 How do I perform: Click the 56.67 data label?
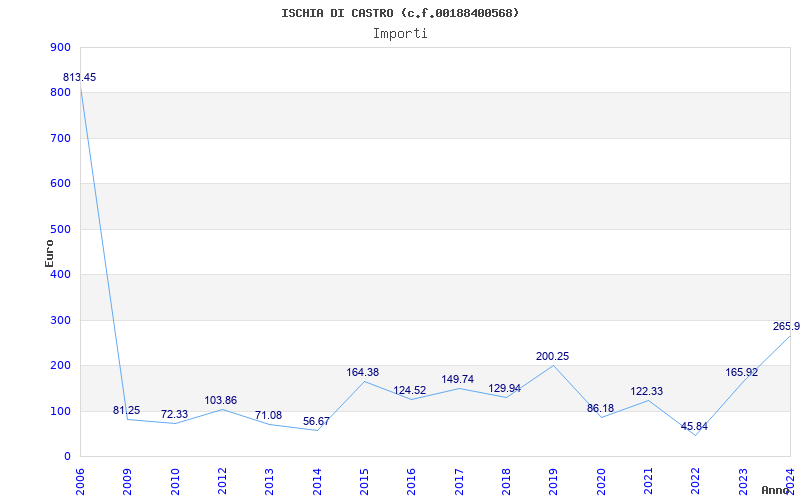tap(316, 422)
